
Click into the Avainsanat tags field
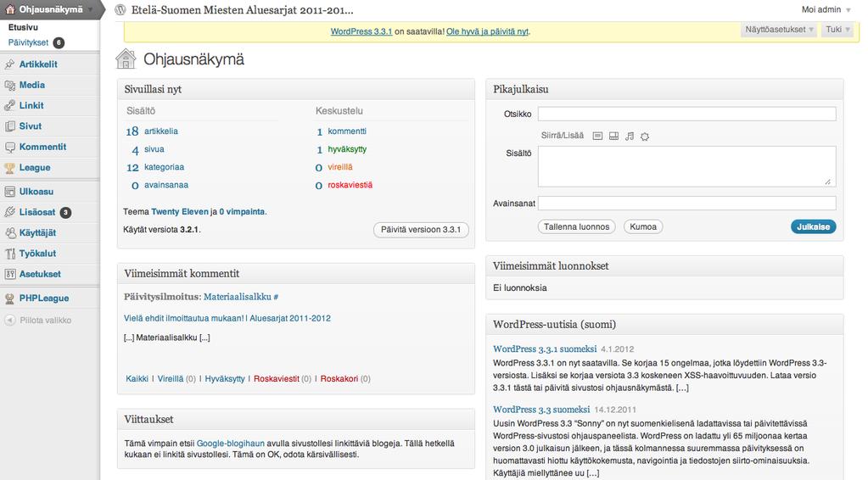pyautogui.click(x=687, y=203)
